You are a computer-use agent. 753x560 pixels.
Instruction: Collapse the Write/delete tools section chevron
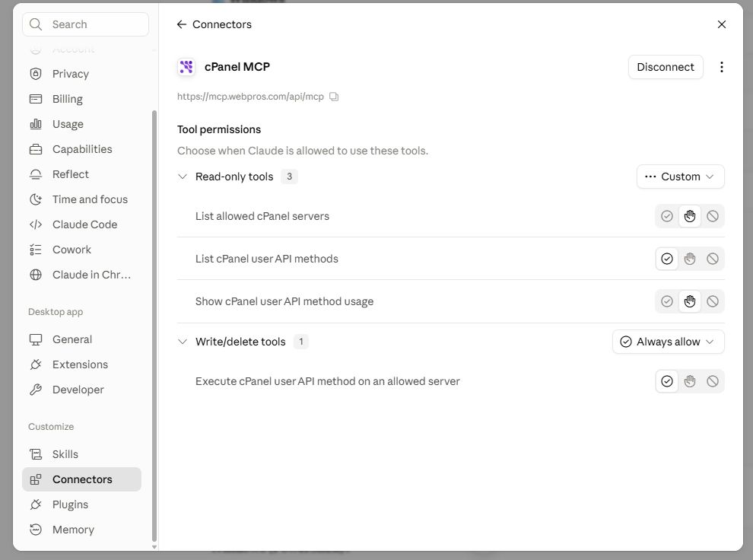(x=183, y=342)
